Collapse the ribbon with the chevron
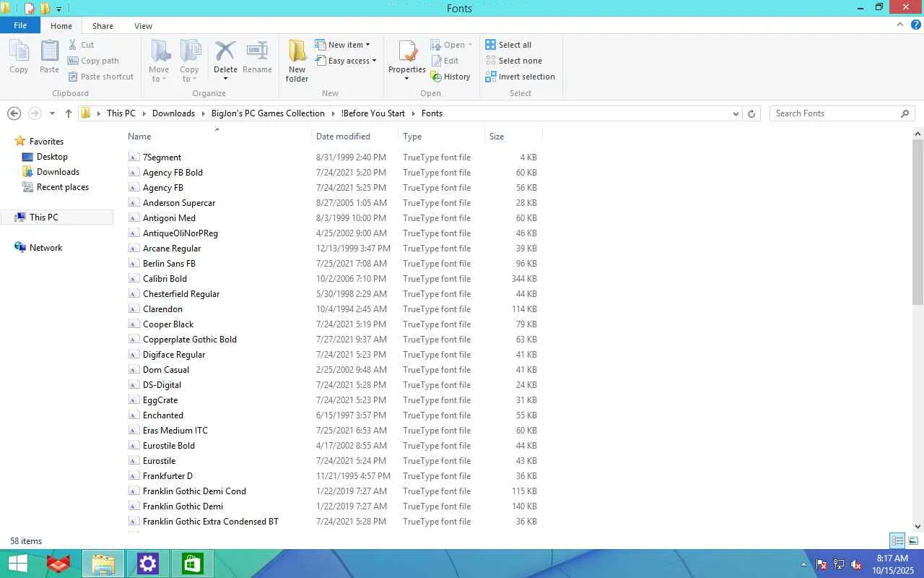Image resolution: width=924 pixels, height=578 pixels. pos(900,25)
